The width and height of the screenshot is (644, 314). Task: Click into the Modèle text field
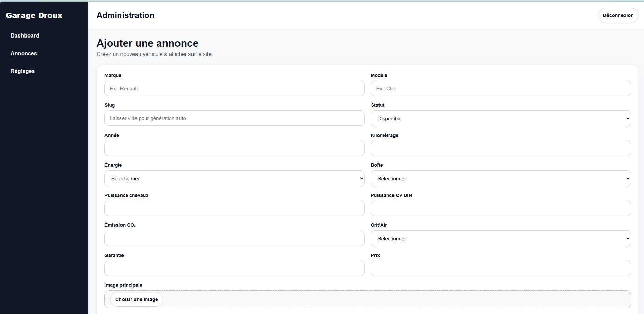tap(500, 89)
